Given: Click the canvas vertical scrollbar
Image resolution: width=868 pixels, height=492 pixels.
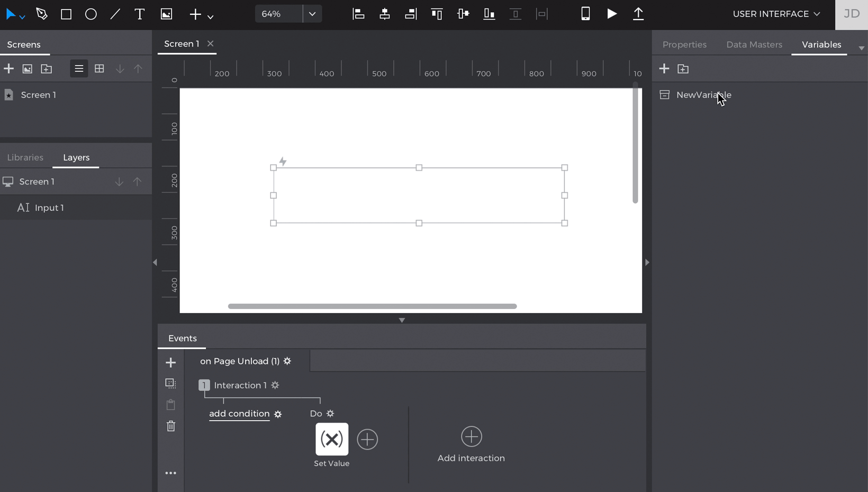Looking at the screenshot, I should click(635, 143).
